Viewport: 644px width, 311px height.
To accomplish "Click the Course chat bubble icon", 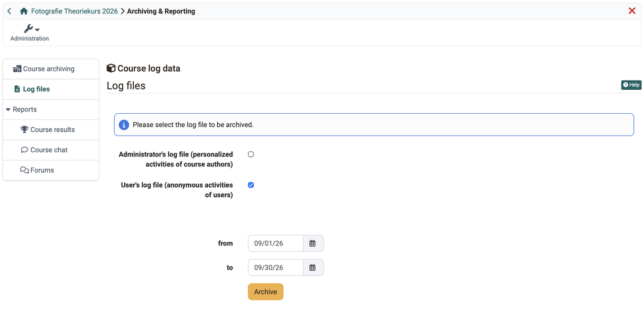I will (x=24, y=150).
